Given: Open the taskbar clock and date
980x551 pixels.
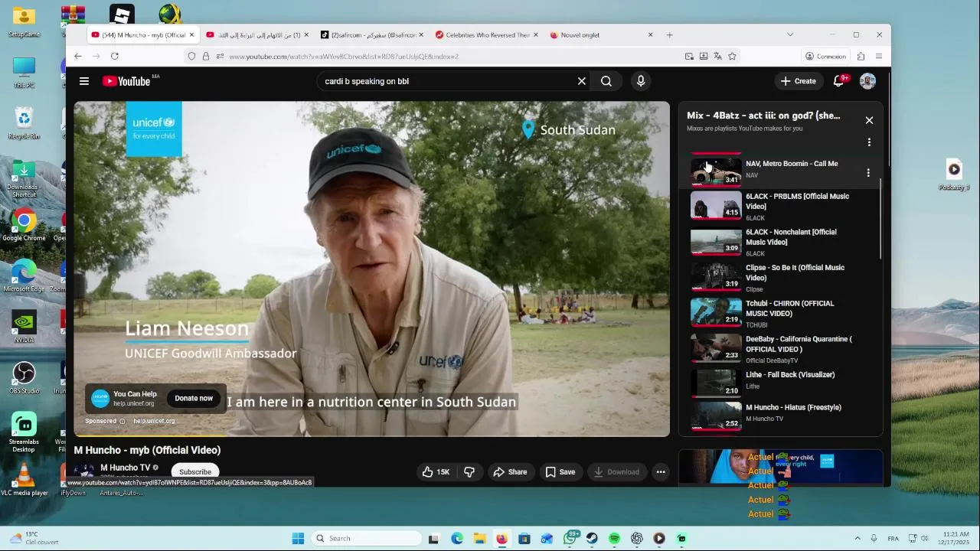Looking at the screenshot, I should pyautogui.click(x=955, y=538).
